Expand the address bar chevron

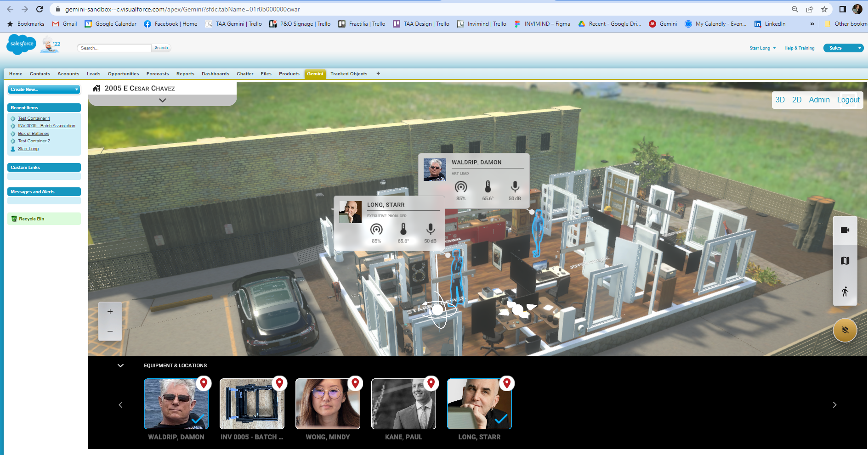click(162, 99)
